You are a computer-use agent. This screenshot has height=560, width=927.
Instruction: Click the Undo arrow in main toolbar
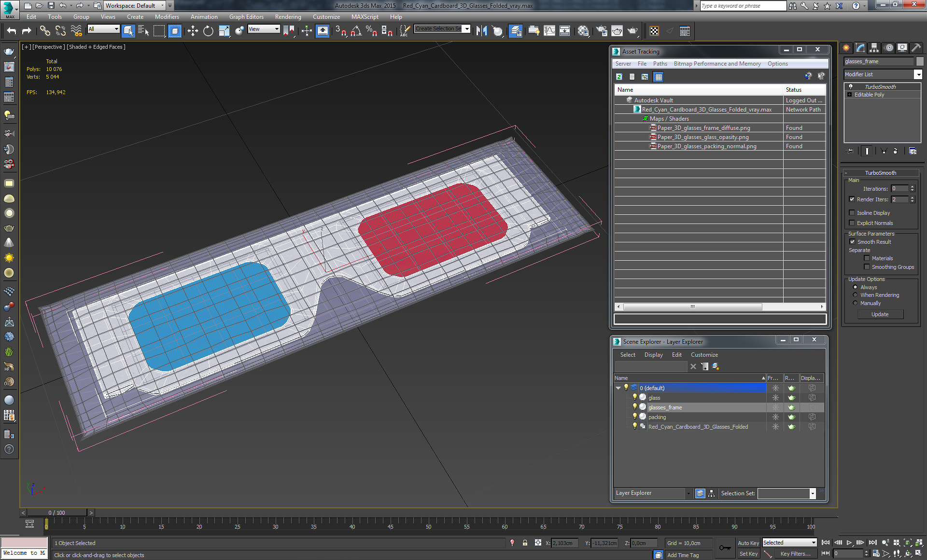pyautogui.click(x=11, y=31)
